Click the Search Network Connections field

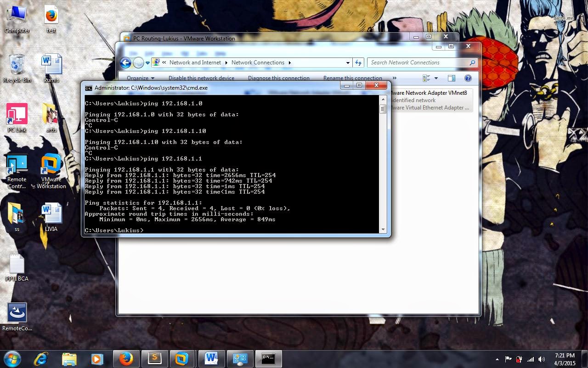[x=422, y=63]
